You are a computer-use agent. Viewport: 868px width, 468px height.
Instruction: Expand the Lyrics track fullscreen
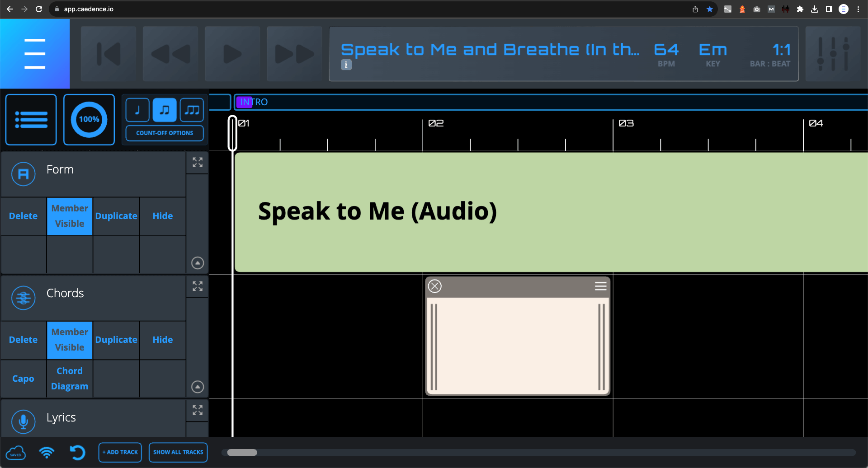click(x=198, y=410)
